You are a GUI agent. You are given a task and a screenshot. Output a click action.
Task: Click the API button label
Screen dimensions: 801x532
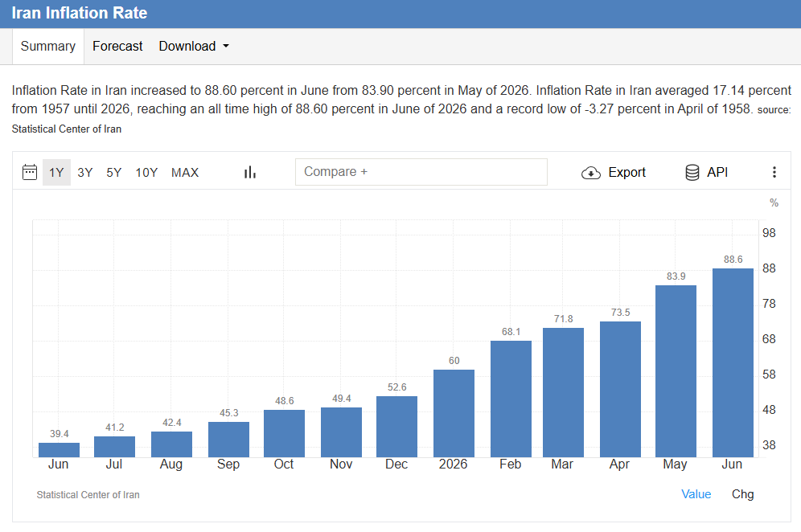tap(717, 173)
